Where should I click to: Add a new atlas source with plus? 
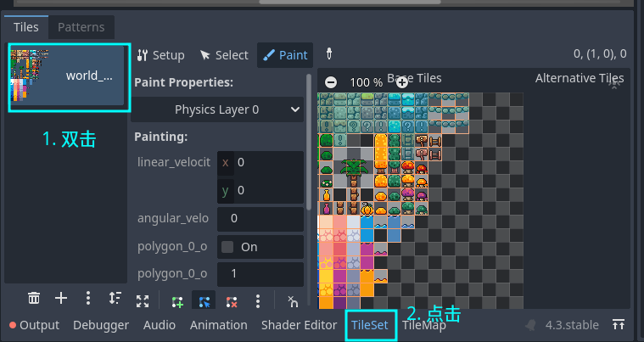61,298
